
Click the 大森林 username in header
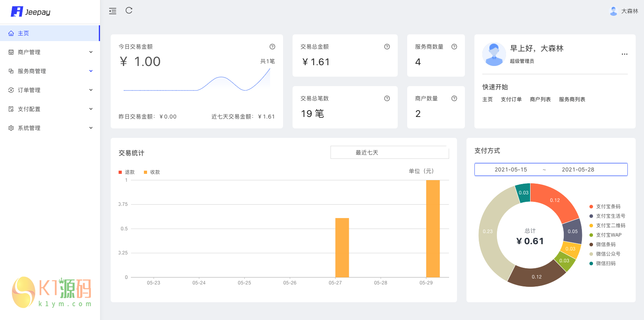click(x=630, y=11)
